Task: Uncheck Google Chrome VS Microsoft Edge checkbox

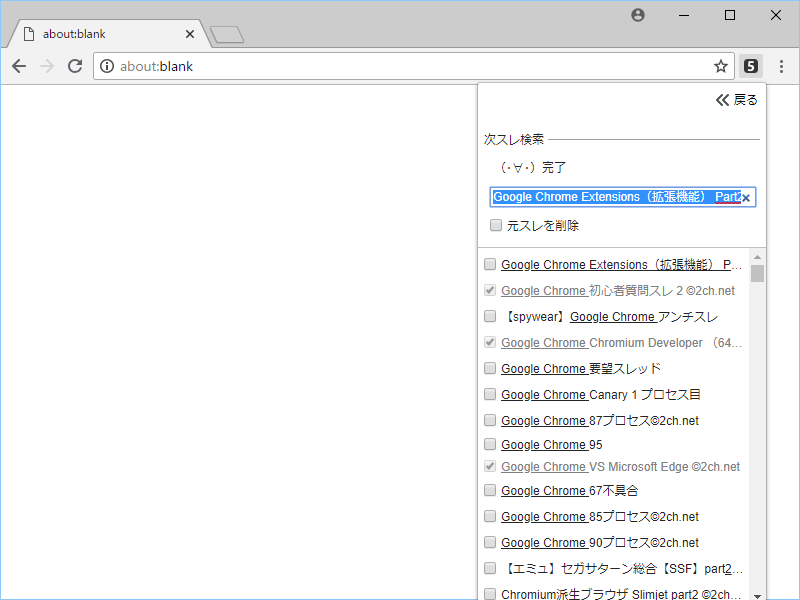Action: tap(490, 466)
